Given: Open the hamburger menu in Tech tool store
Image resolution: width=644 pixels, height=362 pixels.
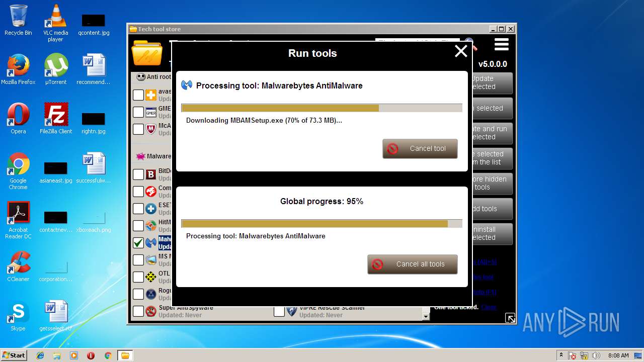Looking at the screenshot, I should (502, 45).
